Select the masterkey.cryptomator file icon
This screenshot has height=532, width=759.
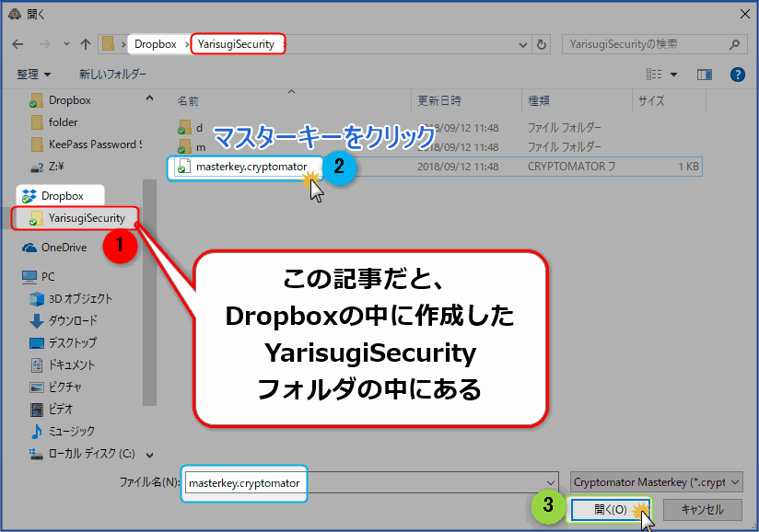click(183, 167)
